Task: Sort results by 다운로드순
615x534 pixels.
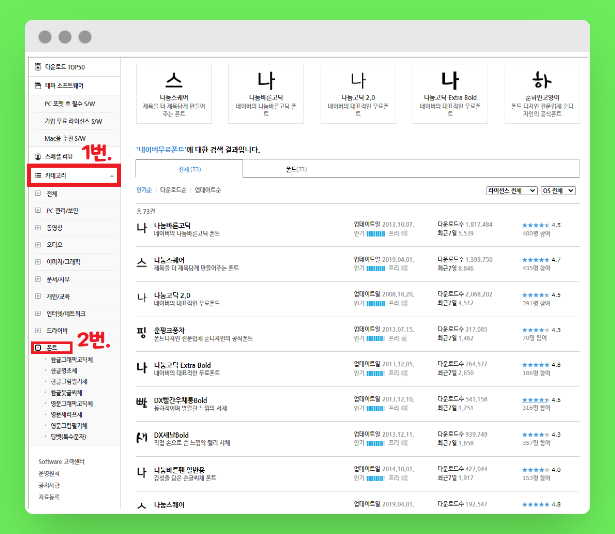Action: (x=173, y=190)
